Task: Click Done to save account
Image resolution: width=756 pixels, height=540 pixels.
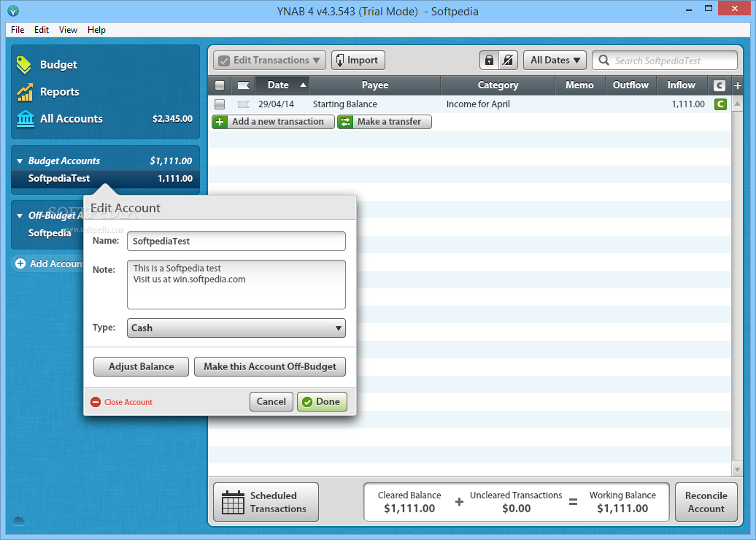Action: (x=322, y=401)
